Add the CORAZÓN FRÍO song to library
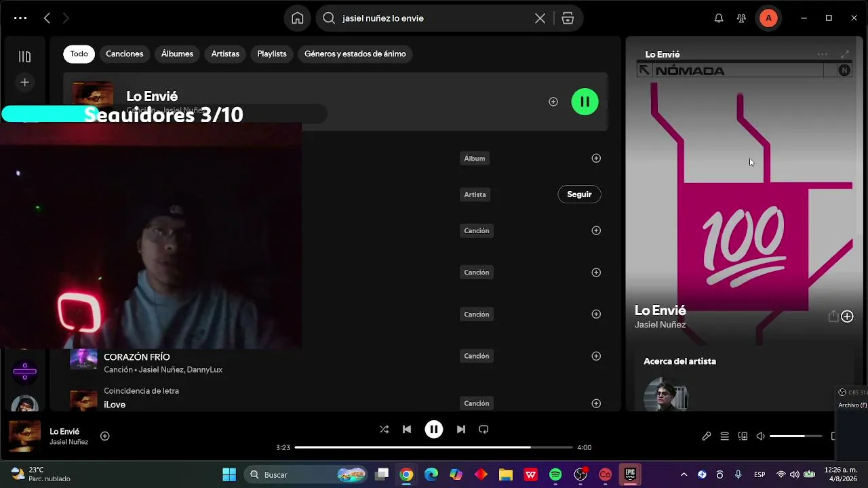Image resolution: width=868 pixels, height=488 pixels. pos(596,356)
